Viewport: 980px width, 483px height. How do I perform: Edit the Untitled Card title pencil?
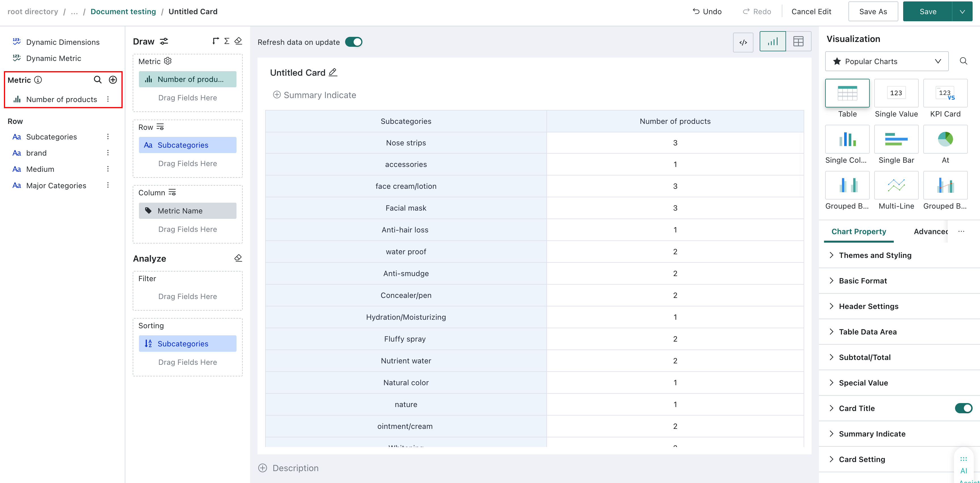[x=333, y=72]
